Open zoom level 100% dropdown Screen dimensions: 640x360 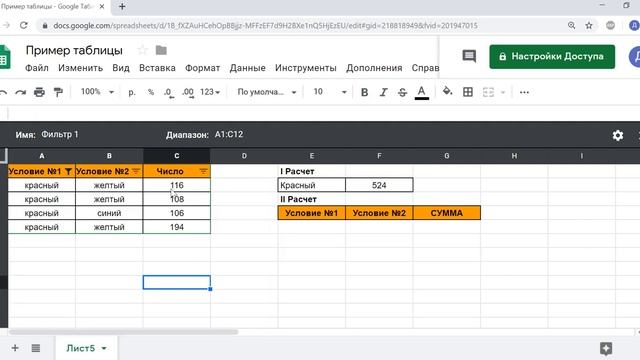point(97,92)
